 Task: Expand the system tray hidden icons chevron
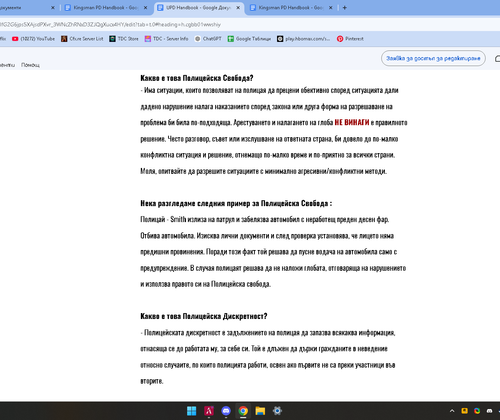point(452,411)
